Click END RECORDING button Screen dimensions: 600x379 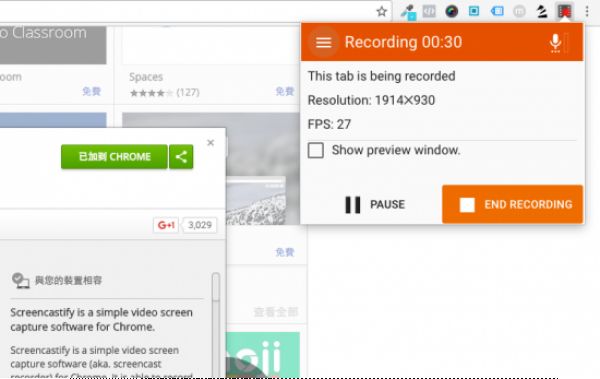tap(512, 204)
